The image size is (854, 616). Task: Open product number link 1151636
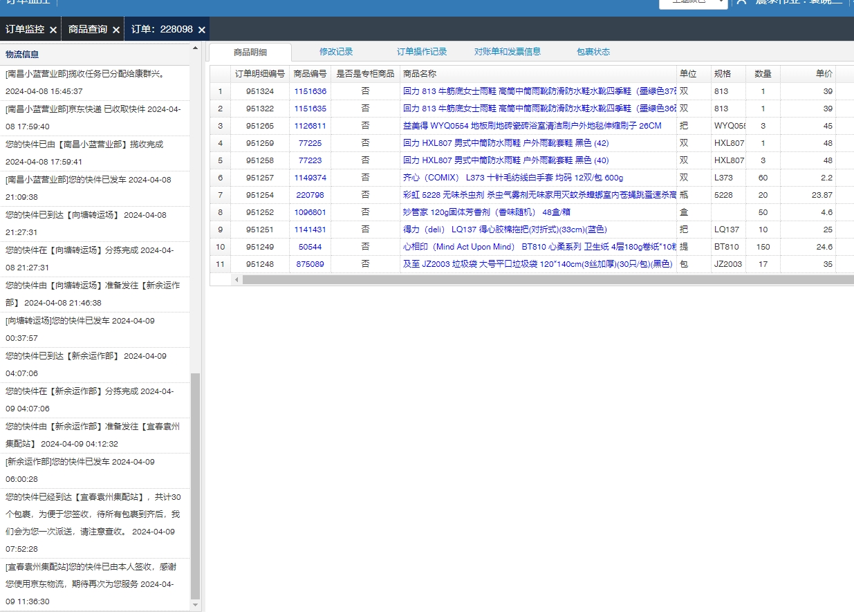[x=310, y=91]
